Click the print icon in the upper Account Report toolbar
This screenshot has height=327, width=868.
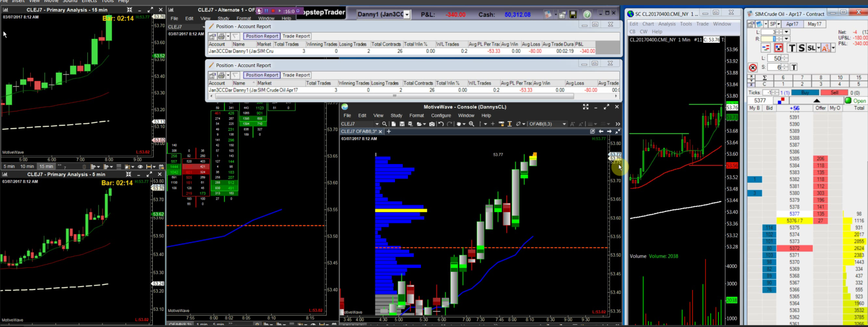tap(221, 36)
